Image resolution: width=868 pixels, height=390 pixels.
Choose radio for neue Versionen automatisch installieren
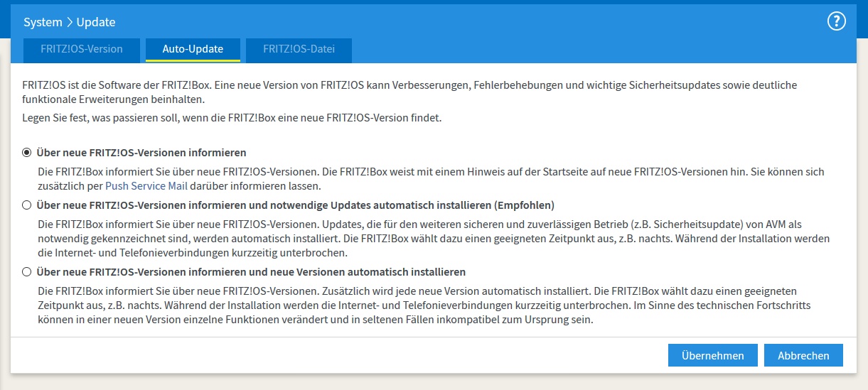27,271
